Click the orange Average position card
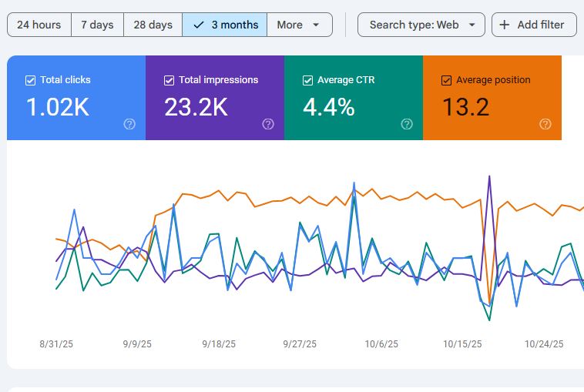This screenshot has width=584, height=392. click(492, 98)
